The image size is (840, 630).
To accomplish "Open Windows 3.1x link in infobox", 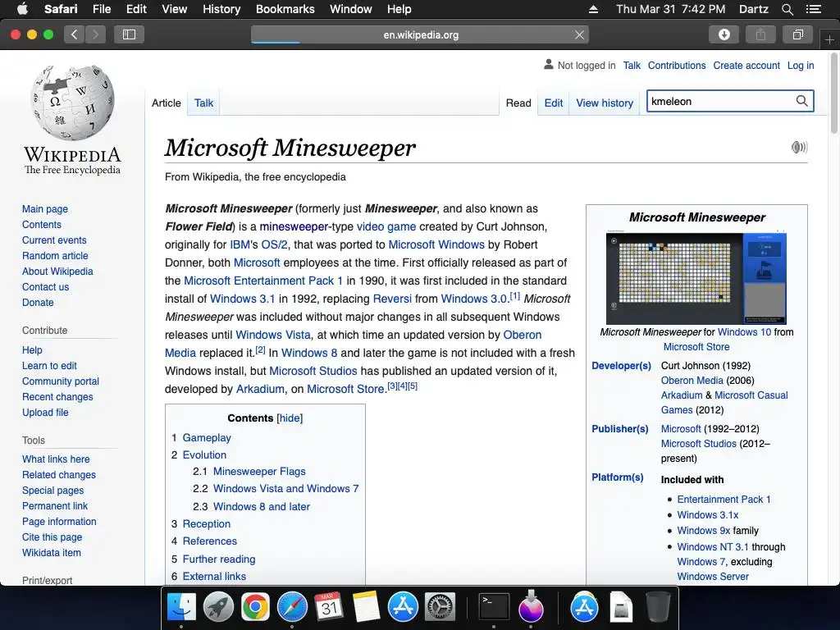I will [708, 515].
